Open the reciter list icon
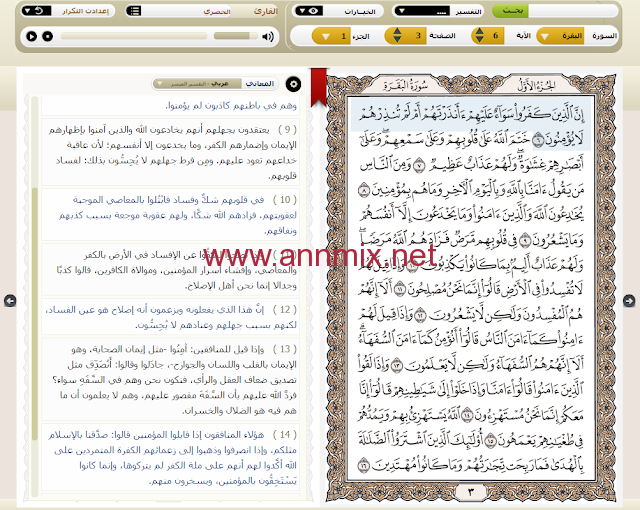 (133, 11)
